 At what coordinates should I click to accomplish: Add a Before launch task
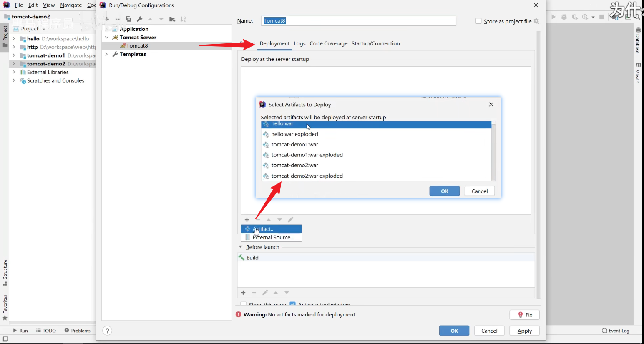tap(243, 293)
